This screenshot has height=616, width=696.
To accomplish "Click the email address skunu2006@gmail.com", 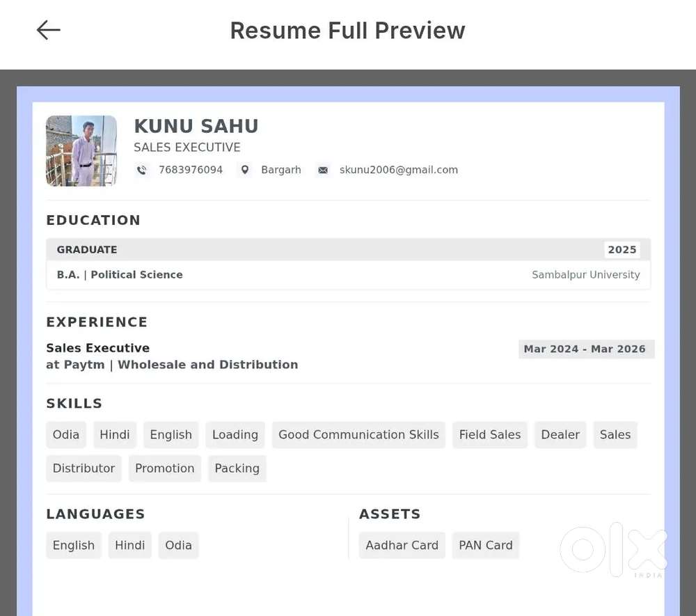I will click(398, 170).
